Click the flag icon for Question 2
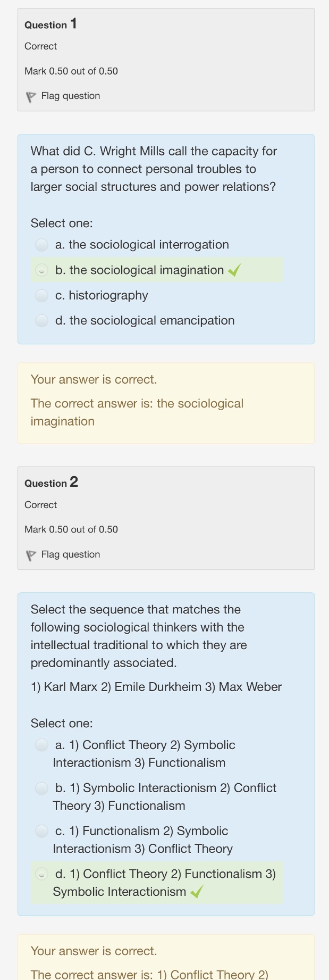The width and height of the screenshot is (329, 980). click(x=31, y=555)
